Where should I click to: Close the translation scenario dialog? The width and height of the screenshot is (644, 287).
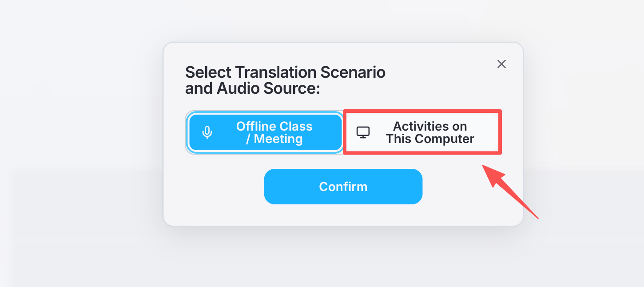(x=501, y=64)
